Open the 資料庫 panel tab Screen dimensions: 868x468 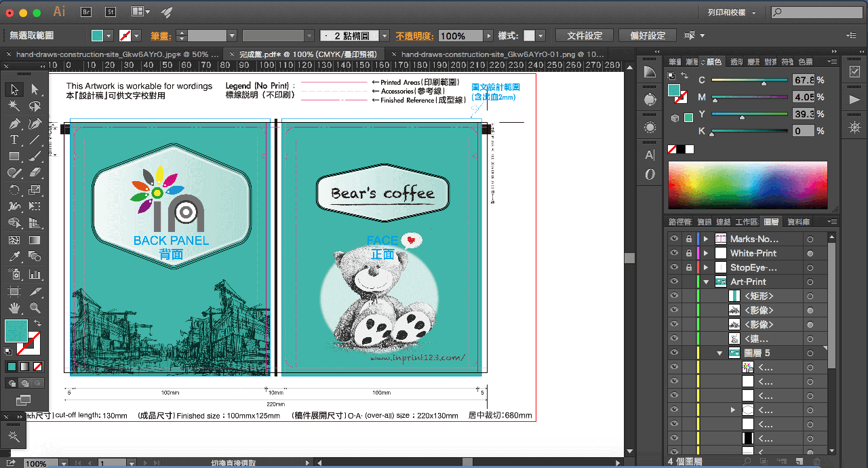coord(799,222)
